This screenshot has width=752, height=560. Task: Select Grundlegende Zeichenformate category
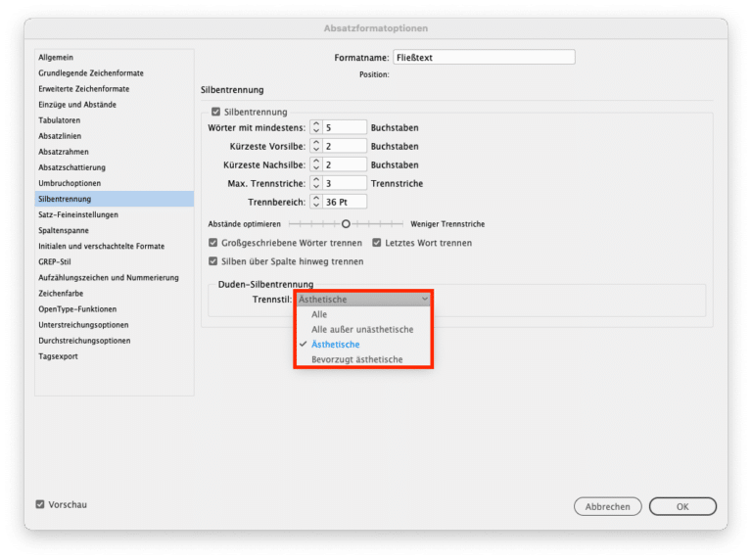[115, 72]
